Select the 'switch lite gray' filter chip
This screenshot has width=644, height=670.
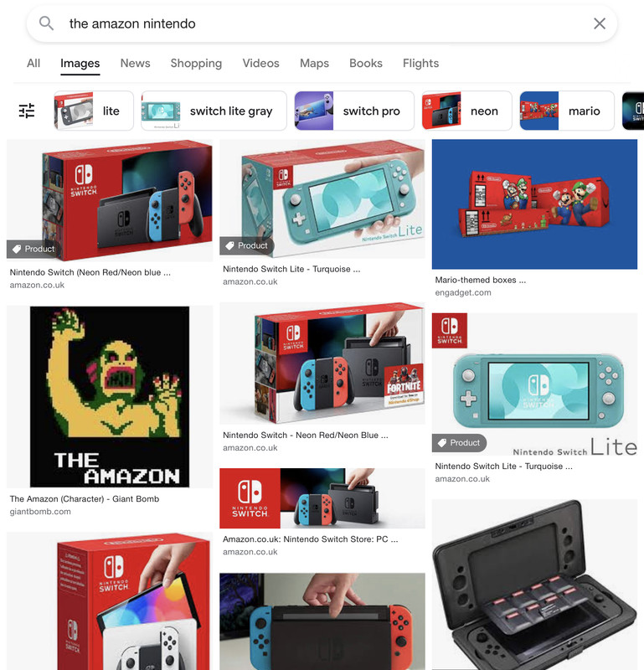point(214,111)
